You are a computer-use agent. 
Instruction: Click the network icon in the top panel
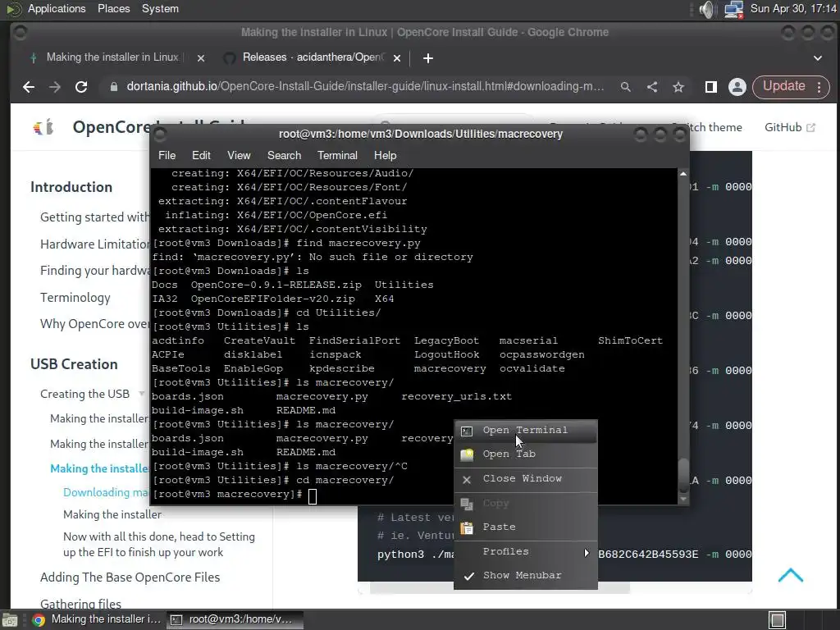(733, 9)
